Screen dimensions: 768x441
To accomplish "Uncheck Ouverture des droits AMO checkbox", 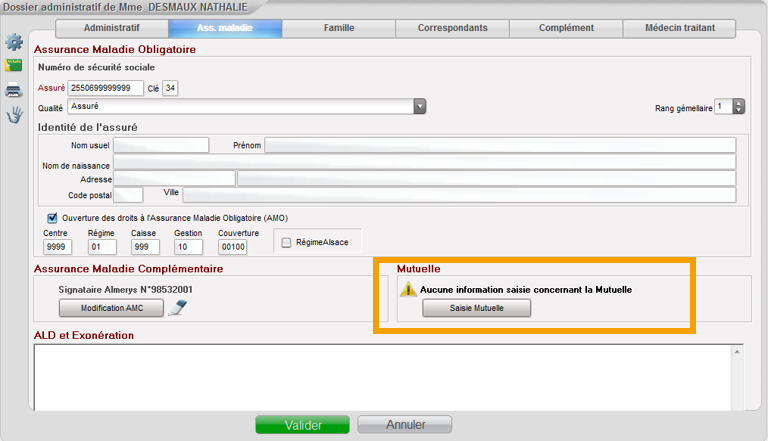I will click(52, 217).
